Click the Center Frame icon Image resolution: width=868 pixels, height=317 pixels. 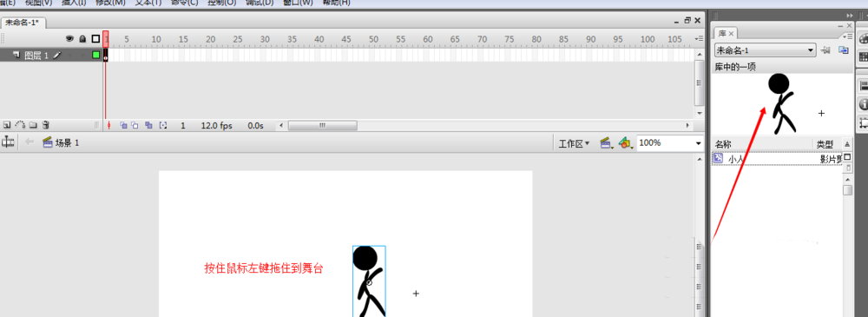point(109,126)
